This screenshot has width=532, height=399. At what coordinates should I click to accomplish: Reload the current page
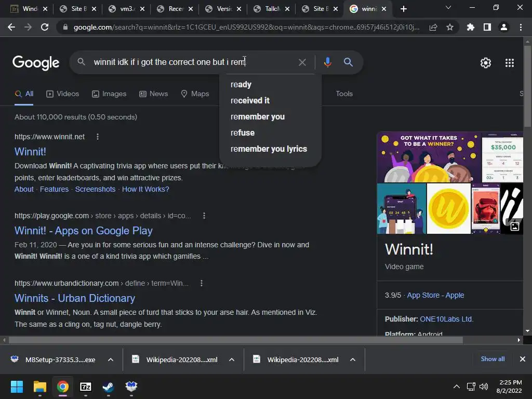coord(45,27)
